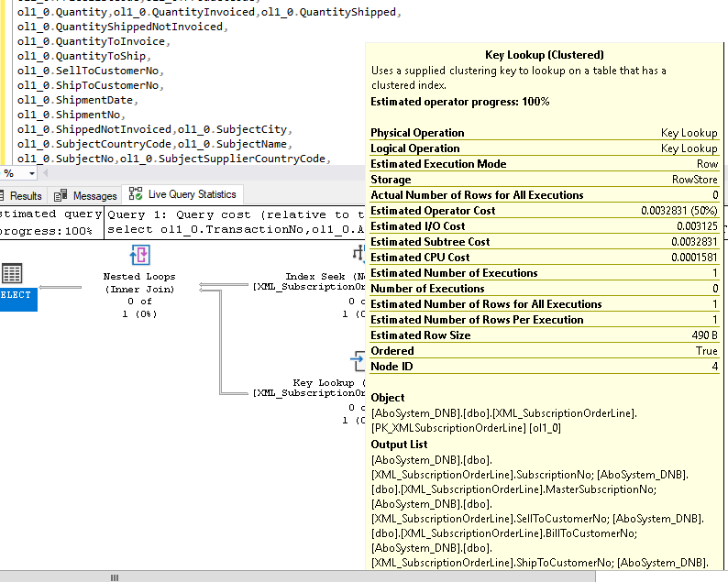Click the SELECT operator grid icon
728x582 pixels.
pos(12,273)
